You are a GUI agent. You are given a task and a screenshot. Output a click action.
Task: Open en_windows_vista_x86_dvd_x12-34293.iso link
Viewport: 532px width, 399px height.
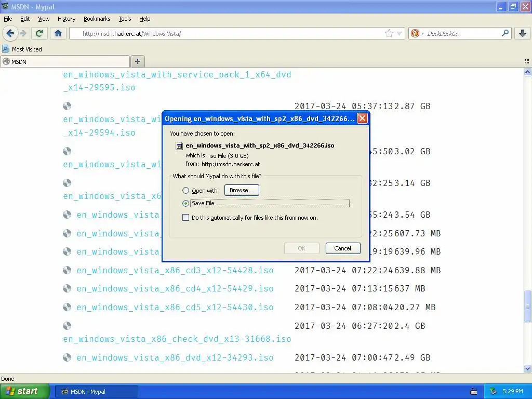point(175,357)
